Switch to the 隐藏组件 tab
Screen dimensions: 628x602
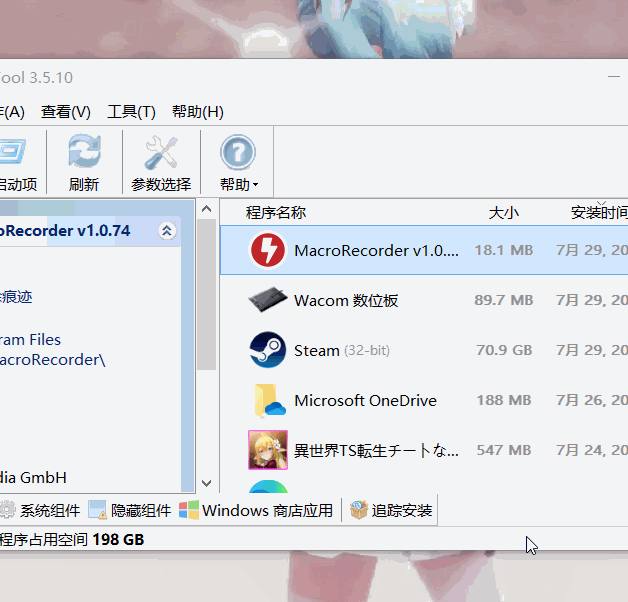[130, 510]
